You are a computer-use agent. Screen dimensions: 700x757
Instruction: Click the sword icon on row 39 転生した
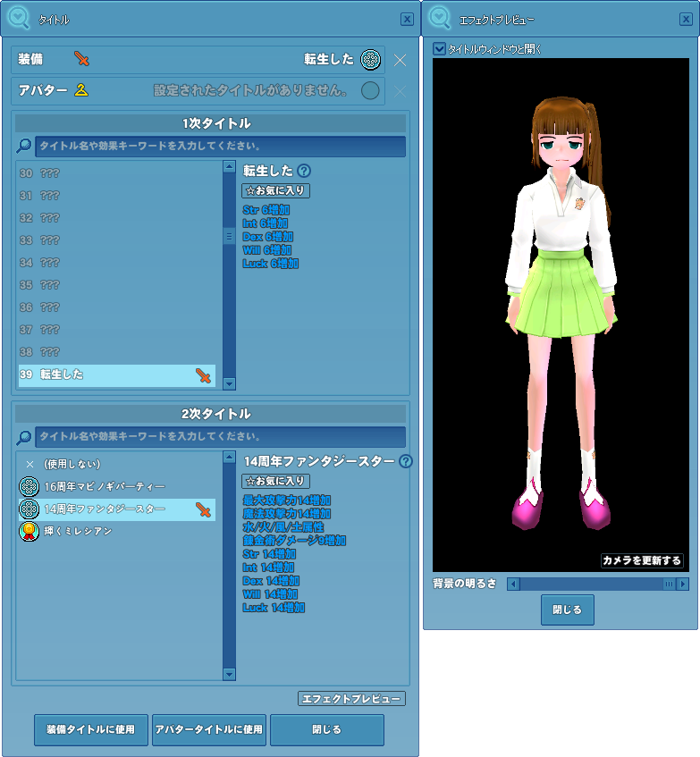pyautogui.click(x=203, y=375)
